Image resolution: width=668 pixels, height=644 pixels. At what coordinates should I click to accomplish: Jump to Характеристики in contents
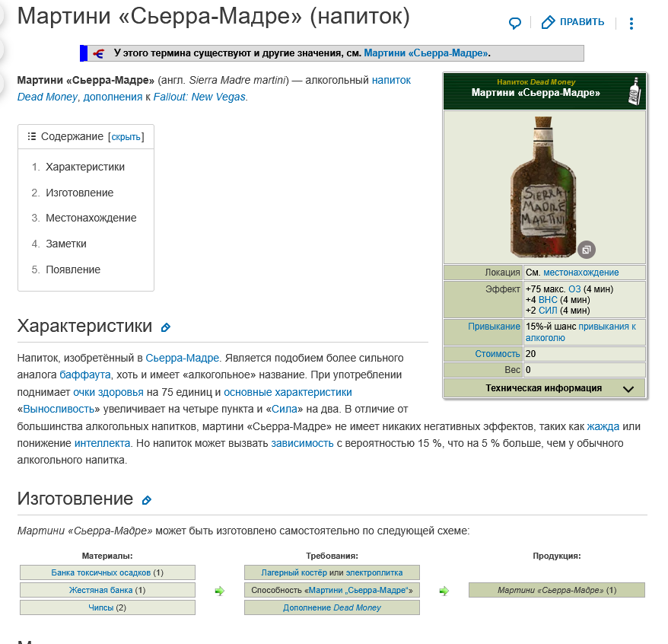[x=84, y=167]
